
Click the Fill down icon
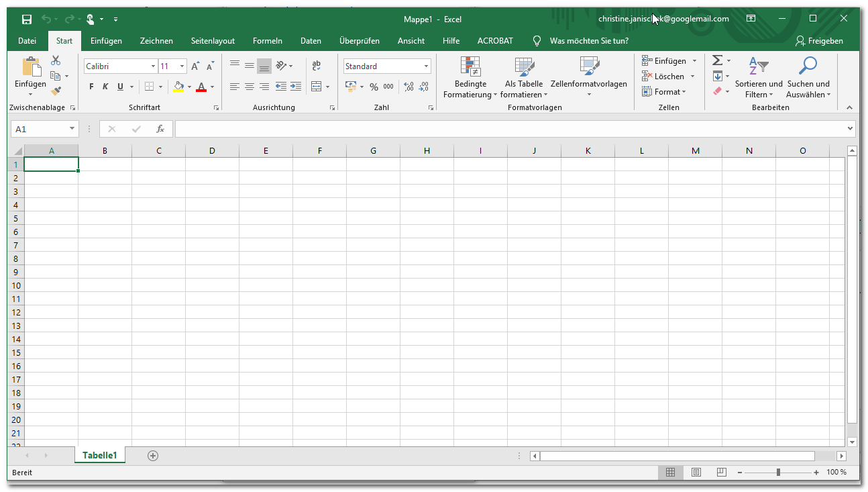[717, 76]
